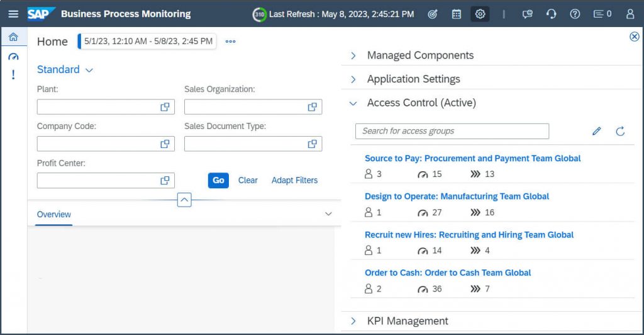Screen dimensions: 644x335
Task: Open value help for Sales Organization field
Action: 312,107
